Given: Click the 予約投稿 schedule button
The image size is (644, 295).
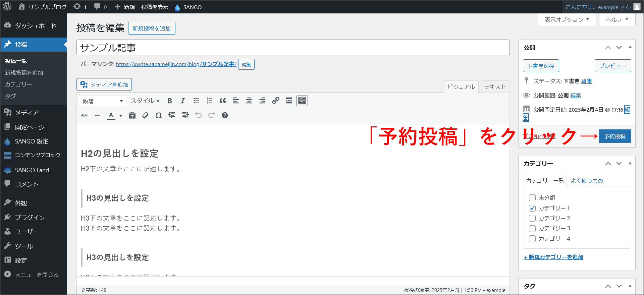Looking at the screenshot, I should (x=614, y=136).
